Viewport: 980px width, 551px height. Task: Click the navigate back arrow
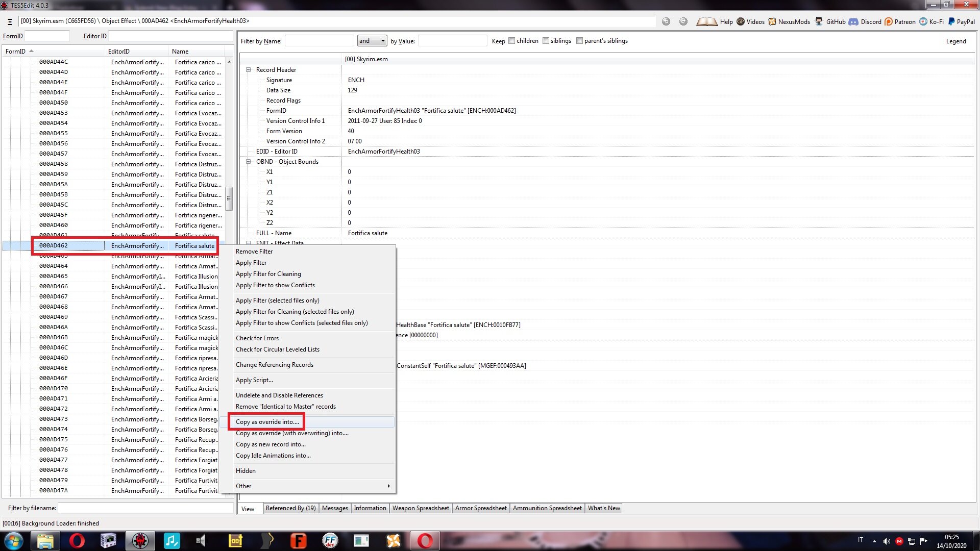click(666, 21)
